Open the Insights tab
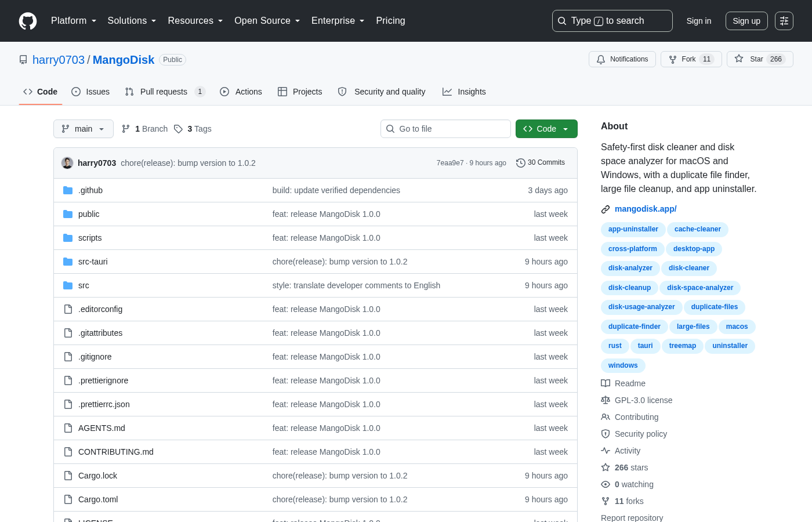The width and height of the screenshot is (812, 522). (464, 92)
